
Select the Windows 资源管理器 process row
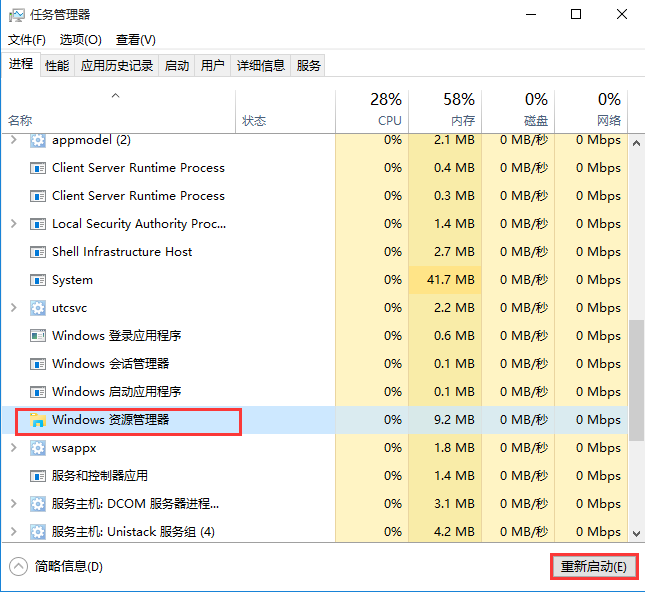315,420
